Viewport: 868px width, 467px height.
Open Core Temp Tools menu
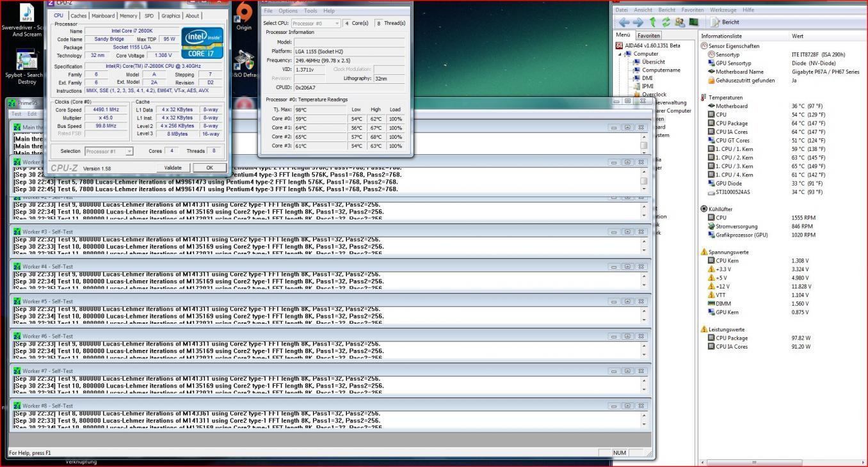310,11
